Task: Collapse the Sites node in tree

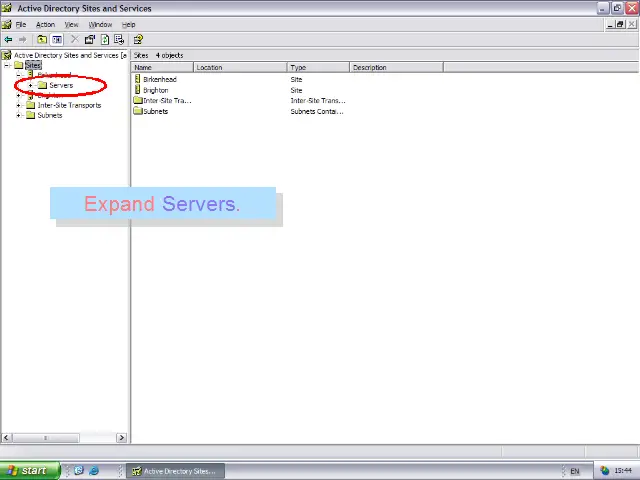Action: (7, 65)
